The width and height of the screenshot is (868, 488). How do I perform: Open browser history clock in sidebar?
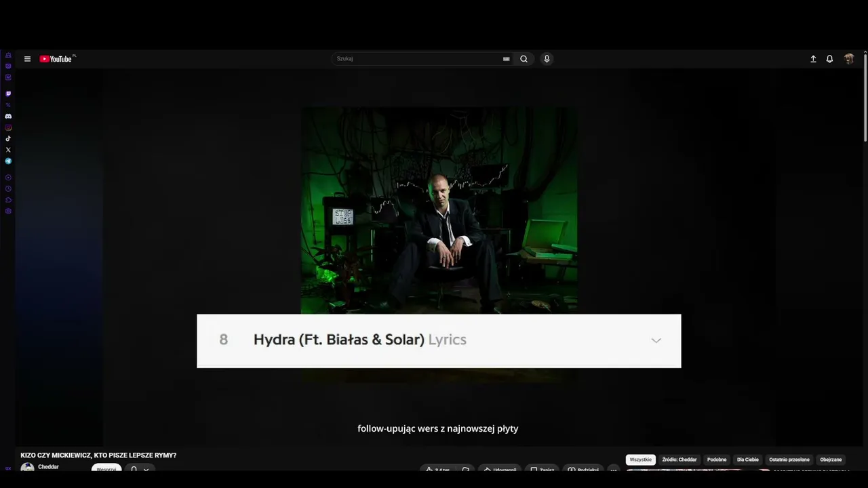pyautogui.click(x=8, y=189)
